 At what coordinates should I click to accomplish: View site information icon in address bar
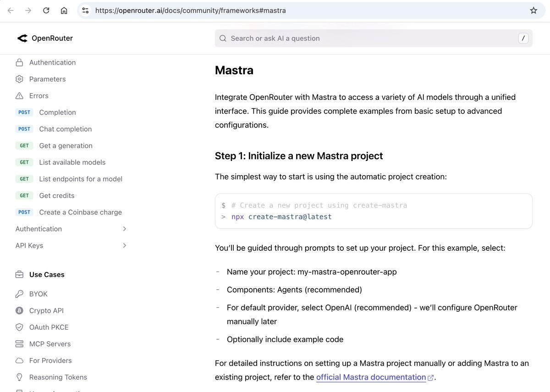click(x=85, y=11)
